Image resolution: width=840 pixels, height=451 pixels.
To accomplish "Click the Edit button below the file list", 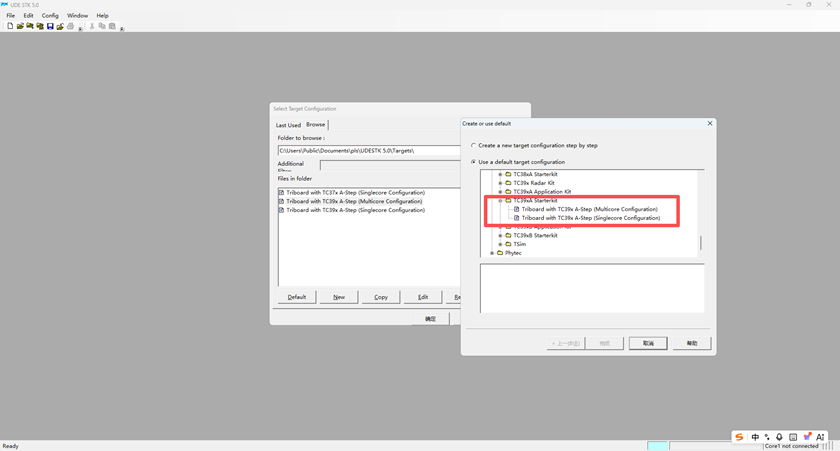I will click(x=423, y=297).
